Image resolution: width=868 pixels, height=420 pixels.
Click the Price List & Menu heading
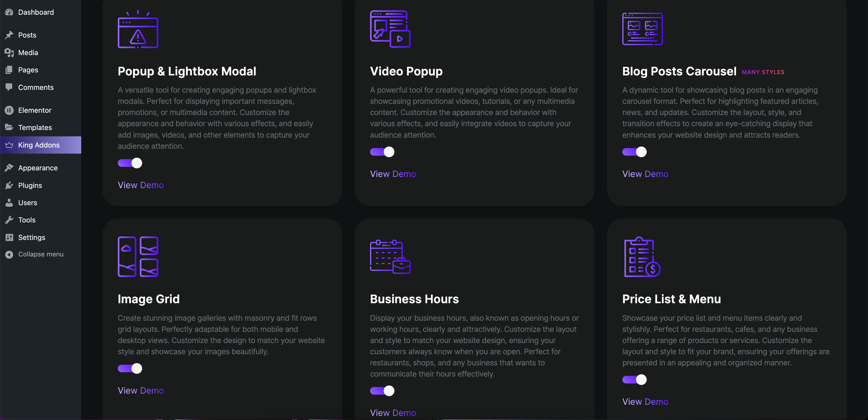(671, 299)
